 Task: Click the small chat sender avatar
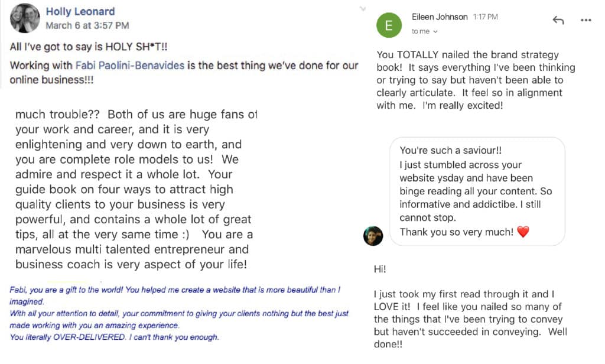click(x=373, y=236)
